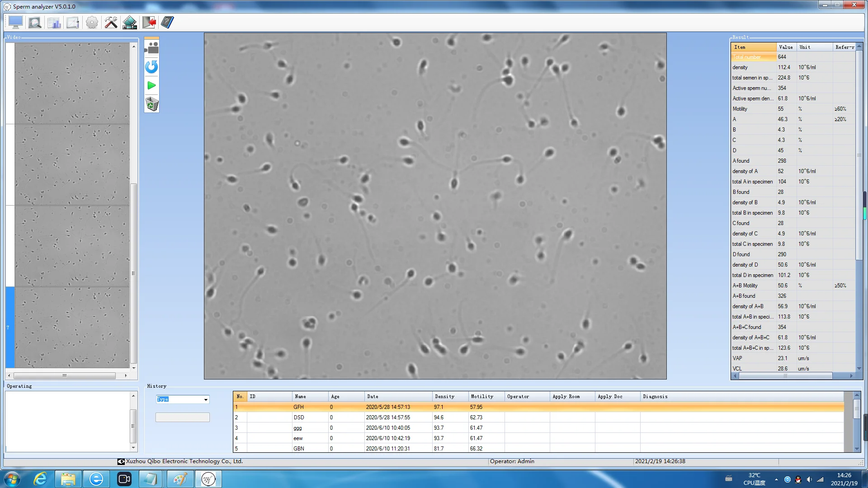Click the blue monitor toolbar icon
This screenshot has height=488, width=868.
[x=15, y=22]
